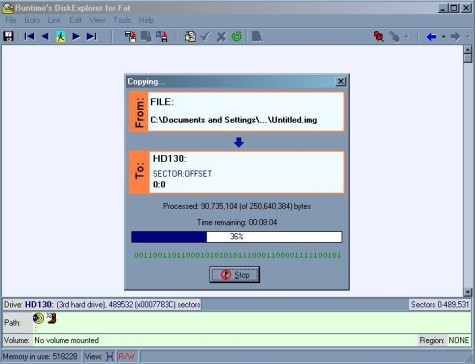
Task: Click the blue back arrow icon
Action: tap(432, 36)
